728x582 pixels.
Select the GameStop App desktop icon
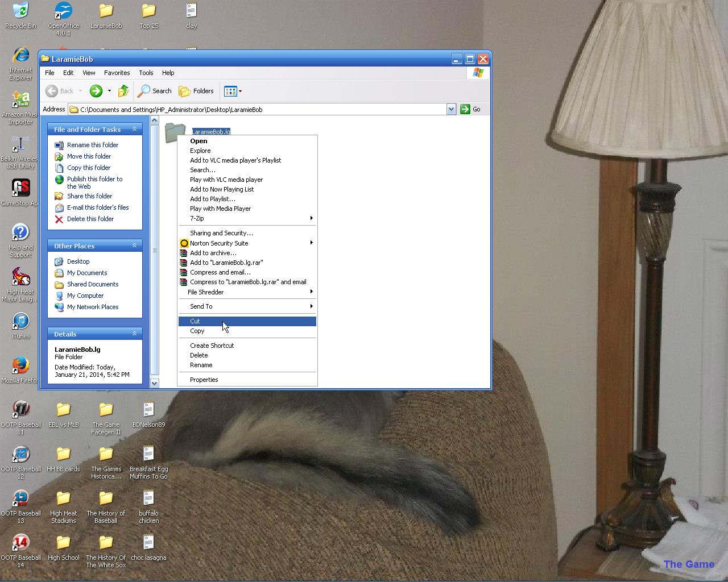tap(20, 189)
